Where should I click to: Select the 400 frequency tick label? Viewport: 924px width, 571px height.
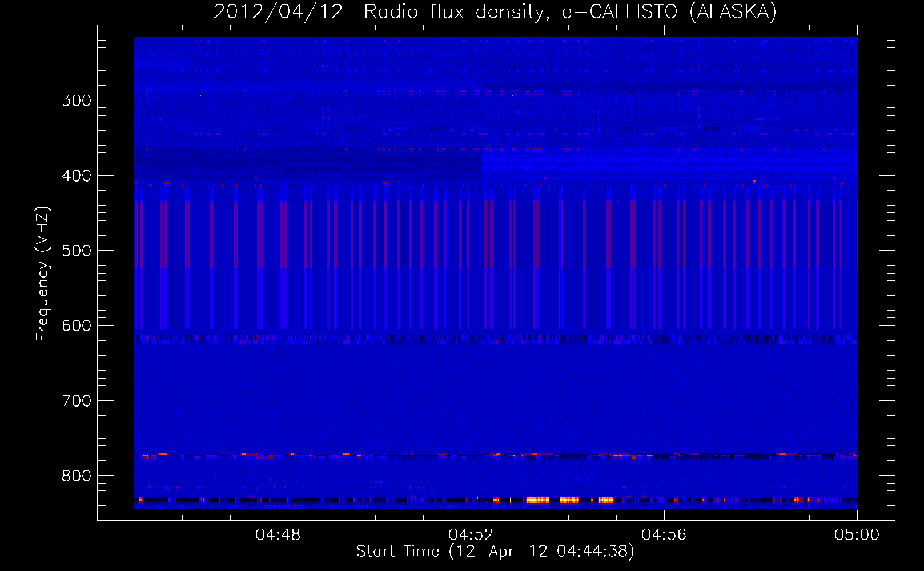pos(77,176)
